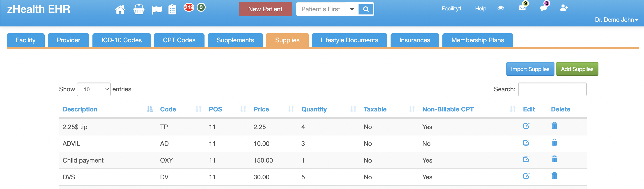Open the CPT Codes tab

click(x=179, y=40)
